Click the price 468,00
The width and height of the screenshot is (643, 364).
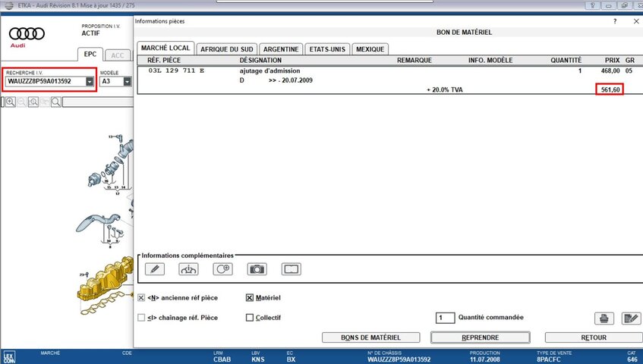pos(610,71)
